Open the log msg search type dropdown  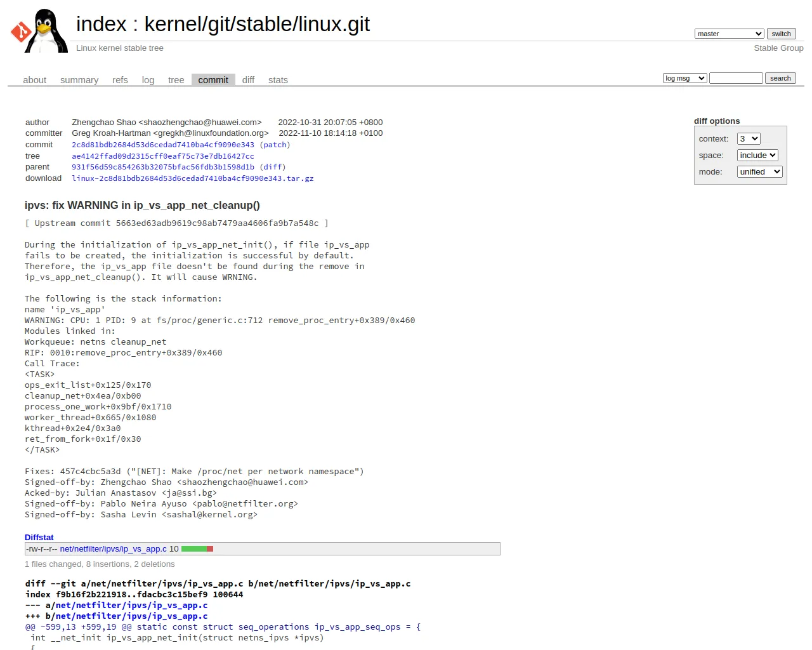pyautogui.click(x=684, y=78)
